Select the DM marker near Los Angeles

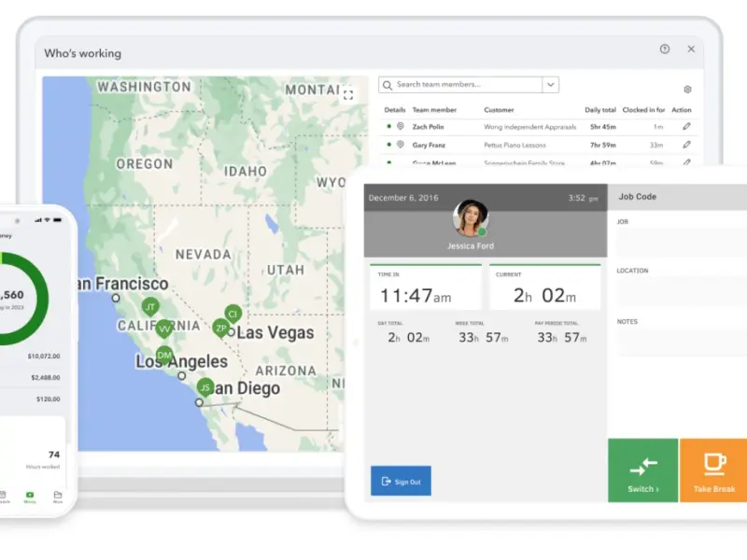(164, 356)
